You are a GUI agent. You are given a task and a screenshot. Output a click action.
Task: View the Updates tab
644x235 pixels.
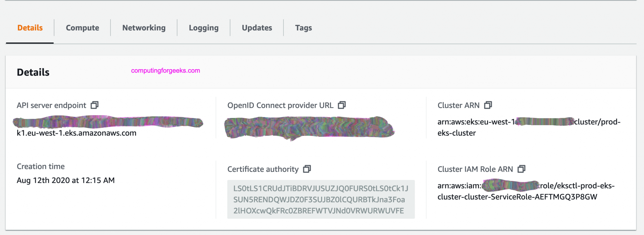pyautogui.click(x=257, y=28)
